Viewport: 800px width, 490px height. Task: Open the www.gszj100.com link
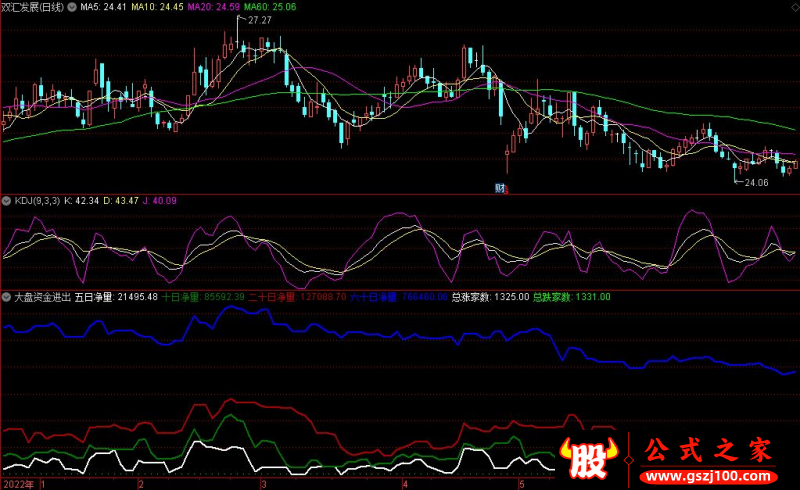pyautogui.click(x=707, y=474)
